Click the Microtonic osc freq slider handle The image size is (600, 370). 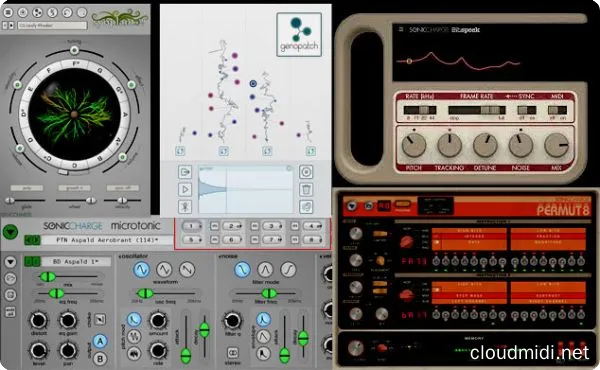pos(145,293)
